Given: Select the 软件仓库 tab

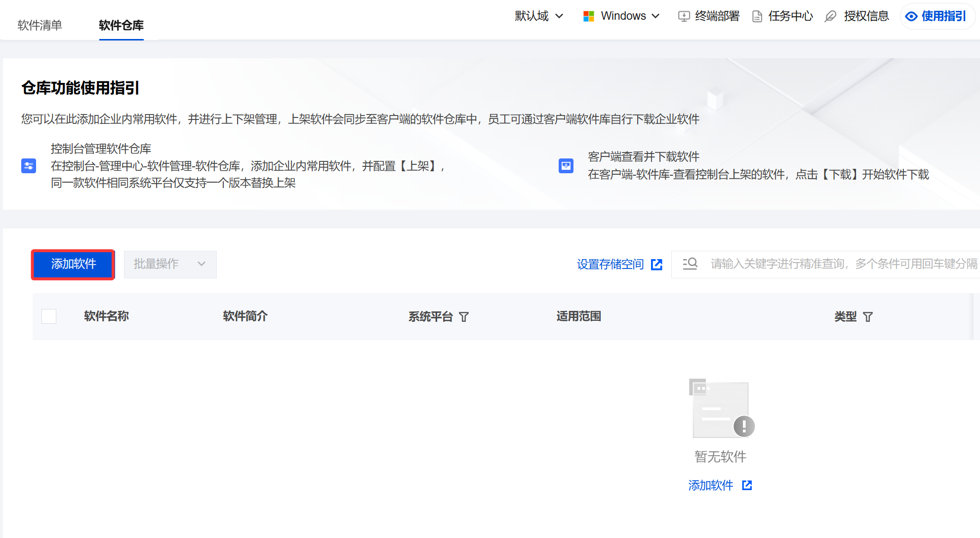Looking at the screenshot, I should 121,25.
